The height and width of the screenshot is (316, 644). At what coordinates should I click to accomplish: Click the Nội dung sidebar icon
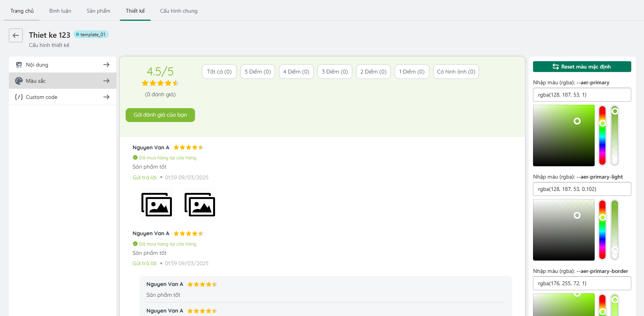19,65
